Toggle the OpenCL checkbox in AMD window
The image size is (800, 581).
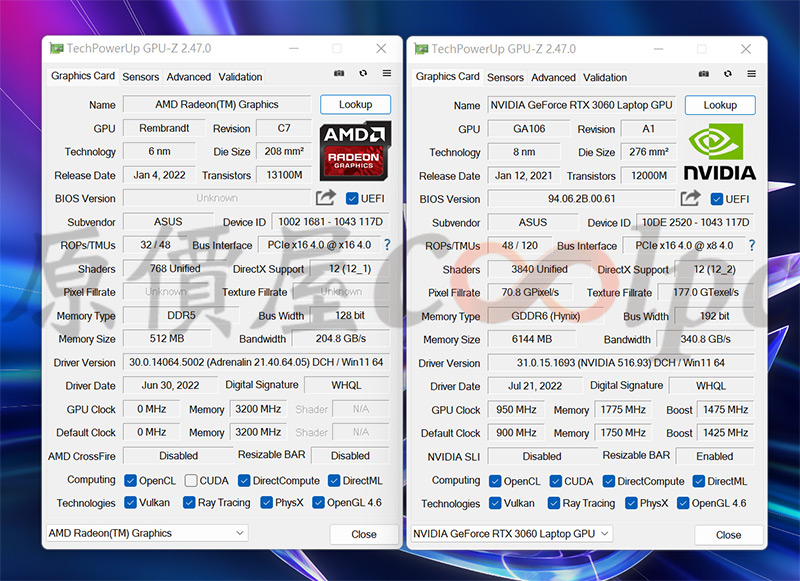pos(131,481)
